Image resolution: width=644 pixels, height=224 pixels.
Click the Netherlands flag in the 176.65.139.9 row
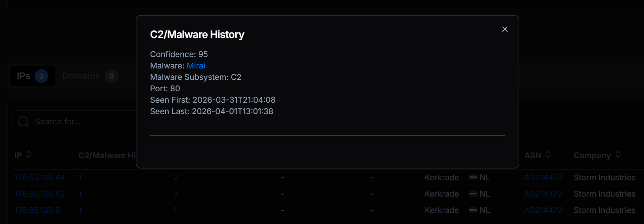coord(473,210)
